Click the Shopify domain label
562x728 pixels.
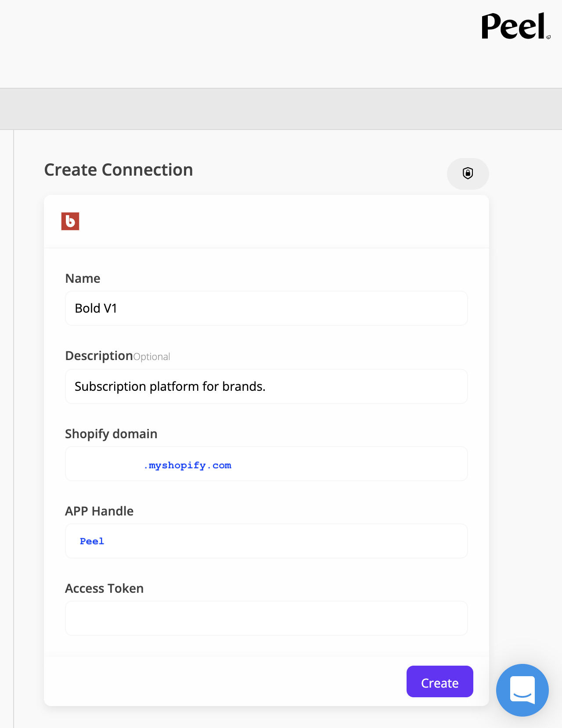click(x=111, y=434)
